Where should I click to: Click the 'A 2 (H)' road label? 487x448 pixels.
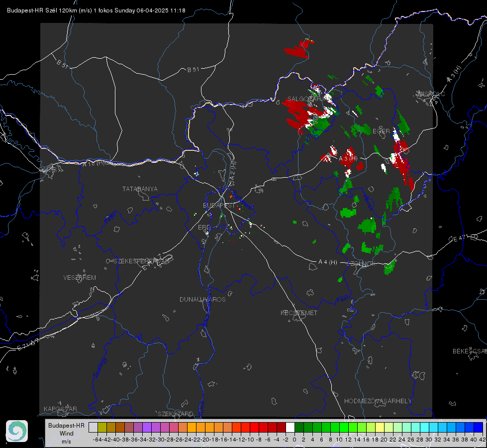pos(233,170)
